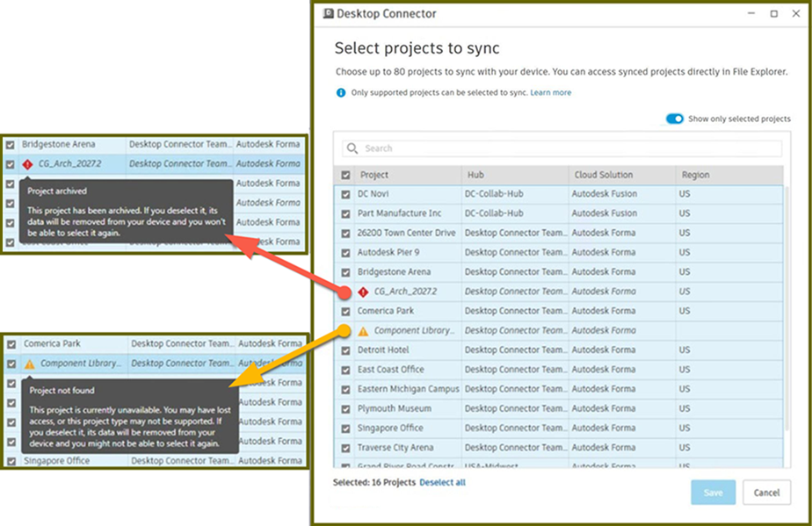
Task: Uncheck the Eastern Michigan Campus checkbox
Action: 345,390
